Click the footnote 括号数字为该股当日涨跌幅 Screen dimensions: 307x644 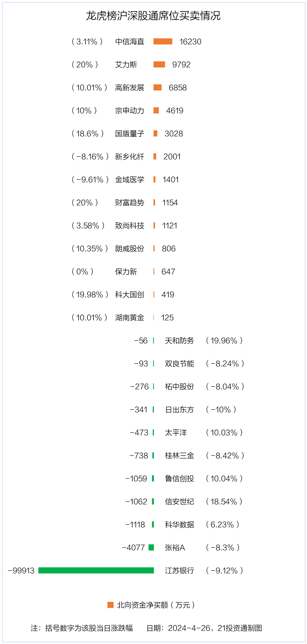pos(89,628)
